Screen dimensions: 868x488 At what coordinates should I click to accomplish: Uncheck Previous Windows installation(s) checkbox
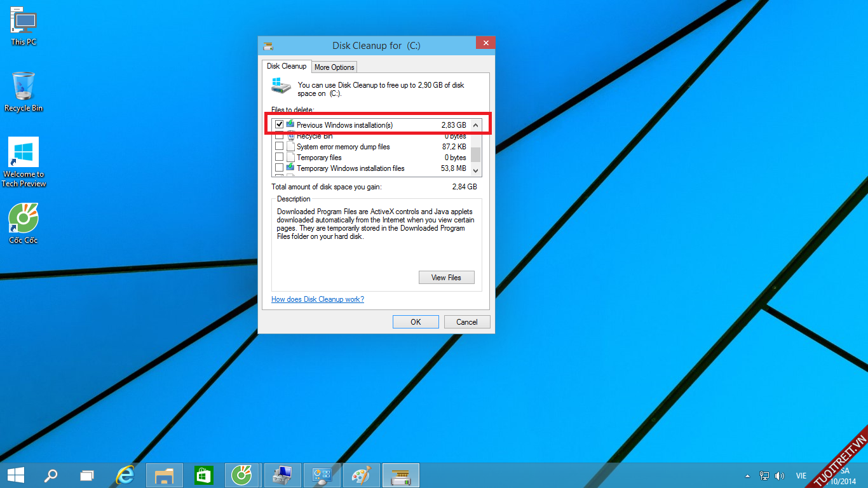[279, 125]
